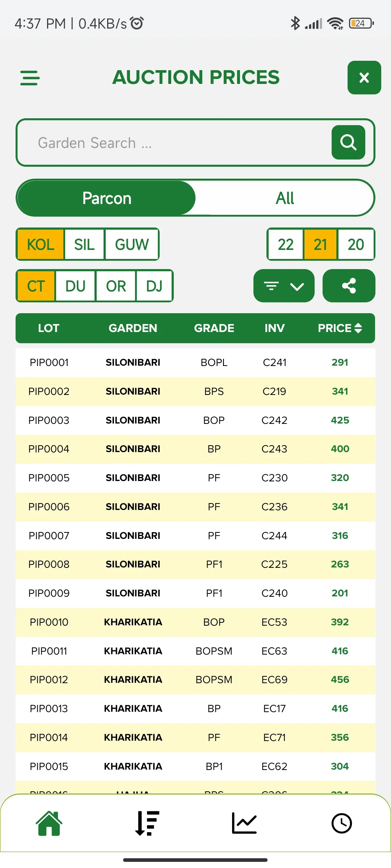Select the highlighted KOL swatch button
The height and width of the screenshot is (868, 391).
point(41,244)
